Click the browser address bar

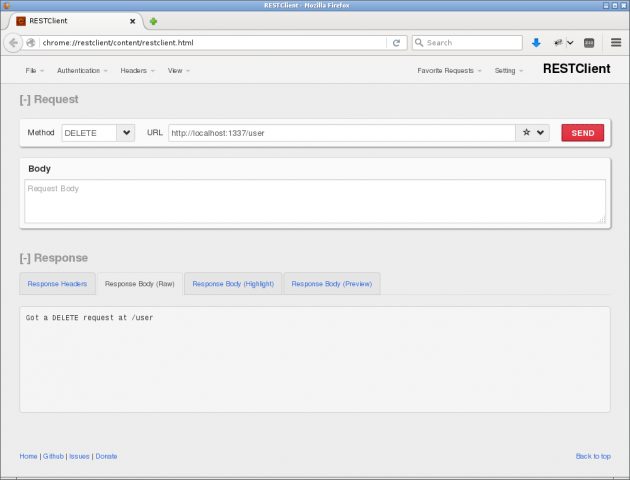[213, 43]
